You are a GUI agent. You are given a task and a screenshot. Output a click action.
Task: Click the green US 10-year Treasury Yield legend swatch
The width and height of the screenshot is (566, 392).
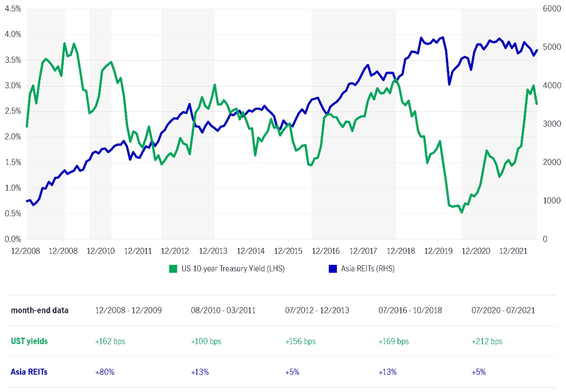174,269
